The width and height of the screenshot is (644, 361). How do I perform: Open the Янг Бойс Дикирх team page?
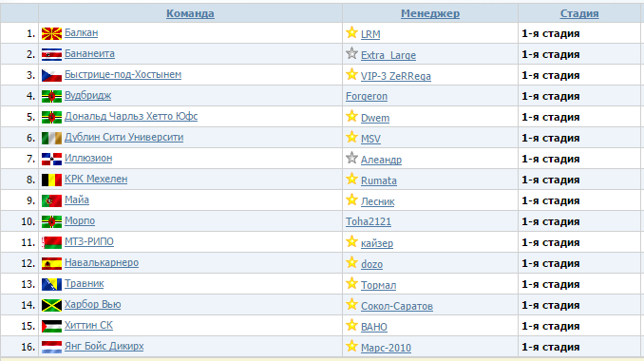[104, 346]
